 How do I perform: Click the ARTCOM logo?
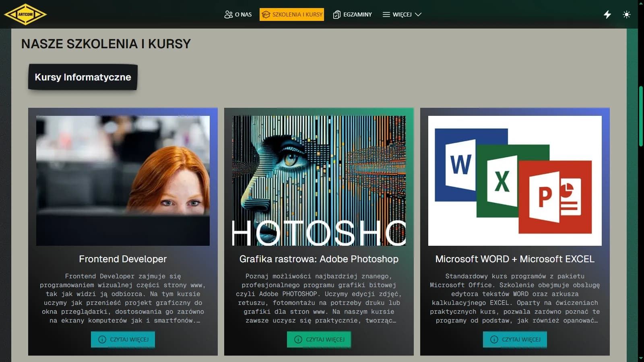click(x=26, y=14)
